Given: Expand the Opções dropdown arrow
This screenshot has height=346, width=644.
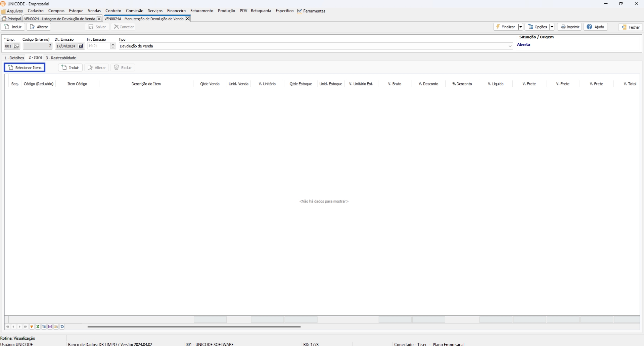Looking at the screenshot, I should (552, 27).
